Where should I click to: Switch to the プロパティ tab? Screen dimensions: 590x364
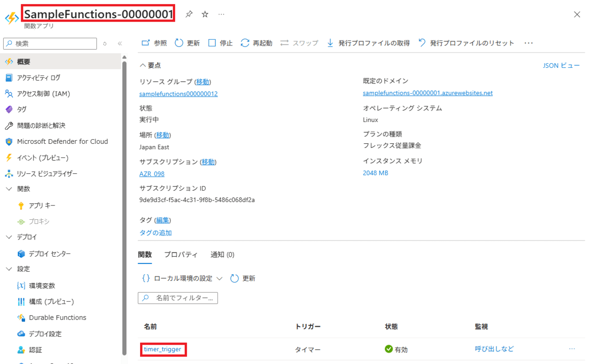pos(181,255)
